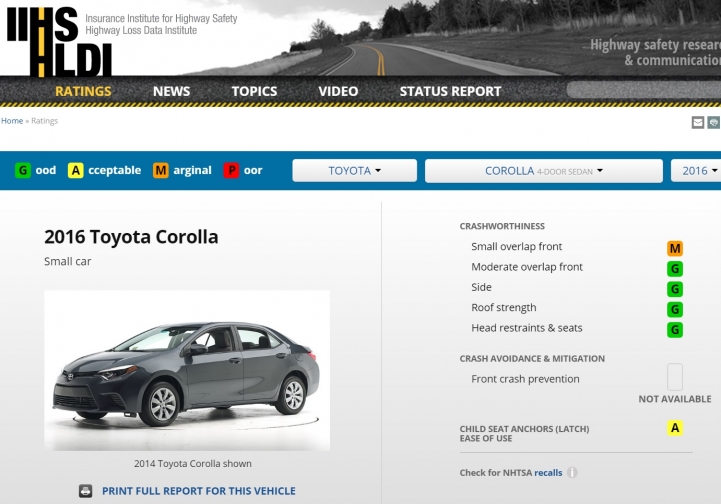Click the 2016 Toyota Corolla title
721x504 pixels.
(x=131, y=237)
